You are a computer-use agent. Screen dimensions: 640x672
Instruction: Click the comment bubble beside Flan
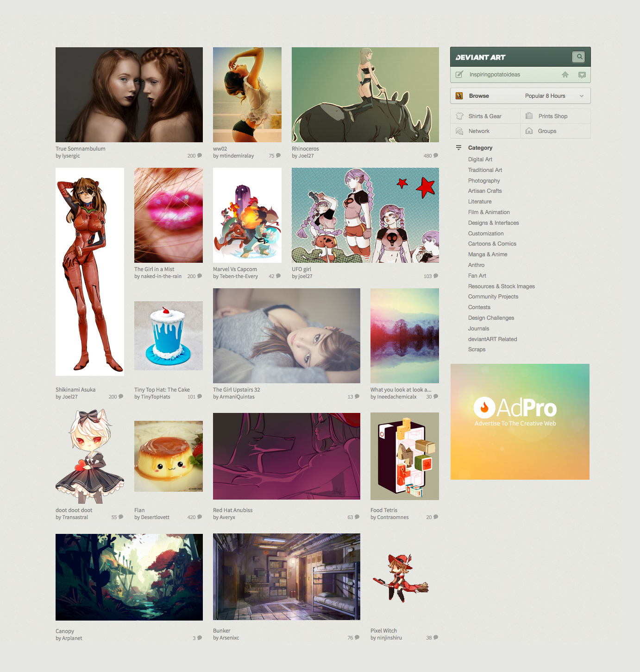pos(199,517)
